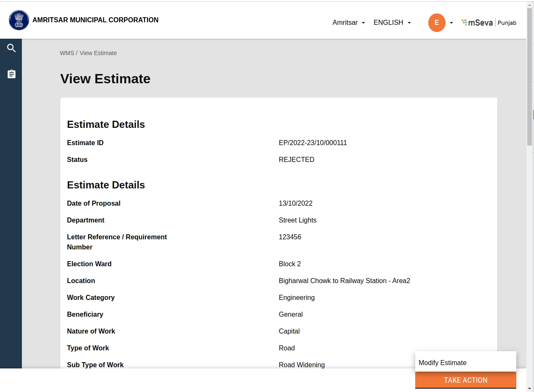The width and height of the screenshot is (534, 392).
Task: Click the scroll down arrow at the bottom right
Action: tap(529, 388)
